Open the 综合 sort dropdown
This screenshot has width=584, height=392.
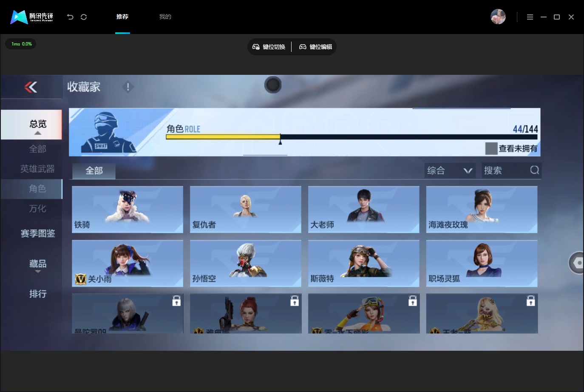[450, 170]
